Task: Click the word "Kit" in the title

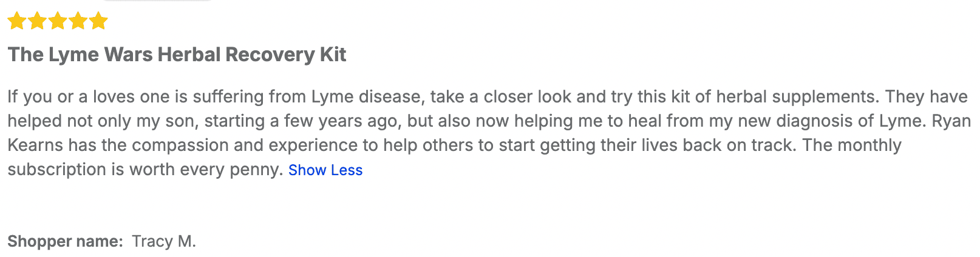Action: click(333, 55)
